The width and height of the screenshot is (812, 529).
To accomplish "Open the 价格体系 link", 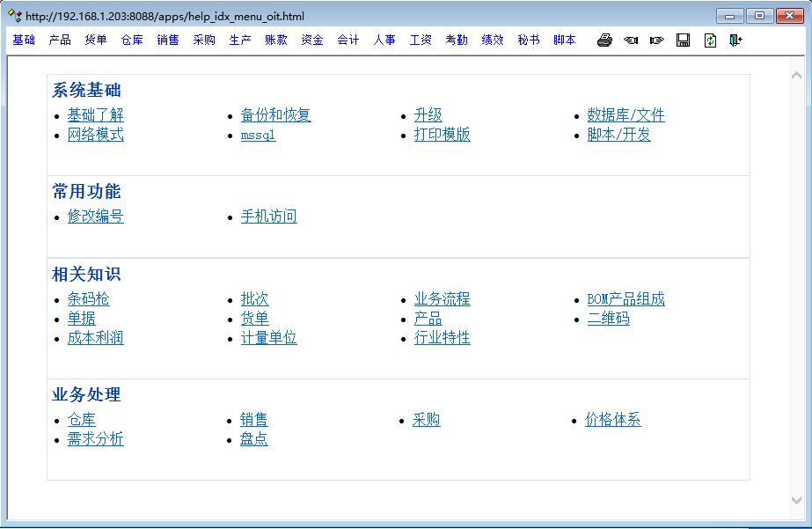I will [x=612, y=420].
